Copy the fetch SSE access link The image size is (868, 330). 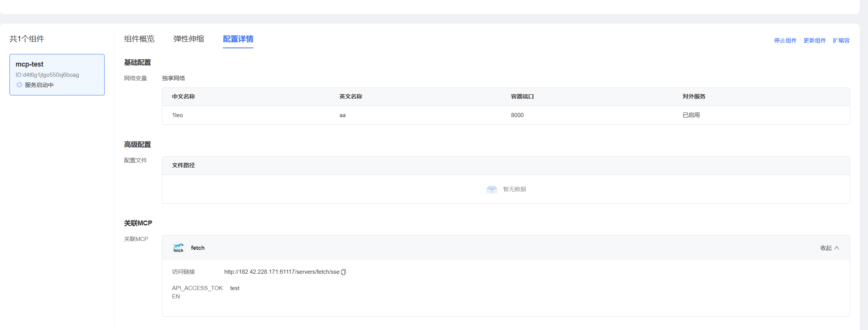(343, 272)
